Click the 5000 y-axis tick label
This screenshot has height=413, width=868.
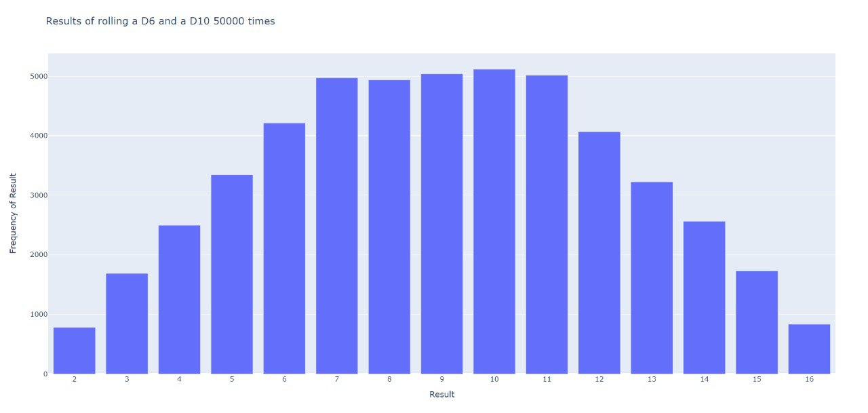pos(38,77)
